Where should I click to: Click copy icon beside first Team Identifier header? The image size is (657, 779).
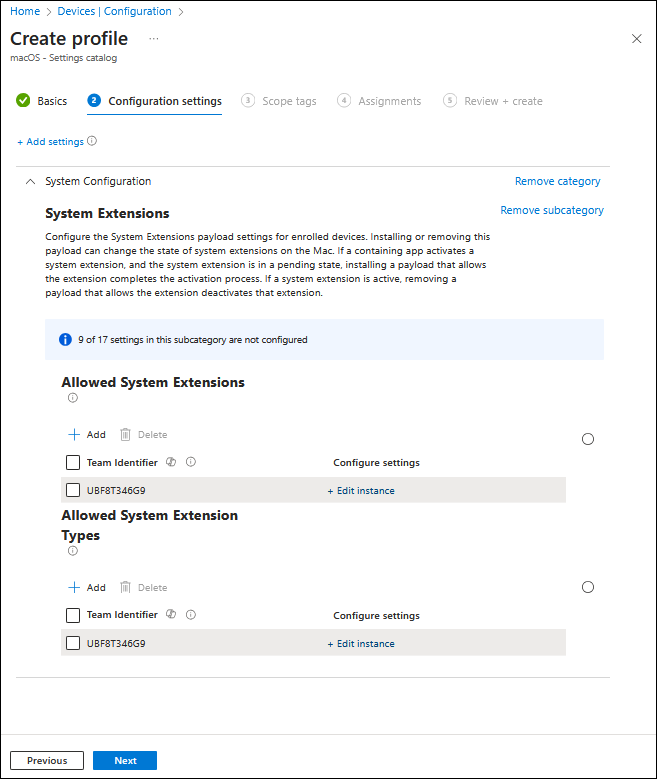pos(171,462)
